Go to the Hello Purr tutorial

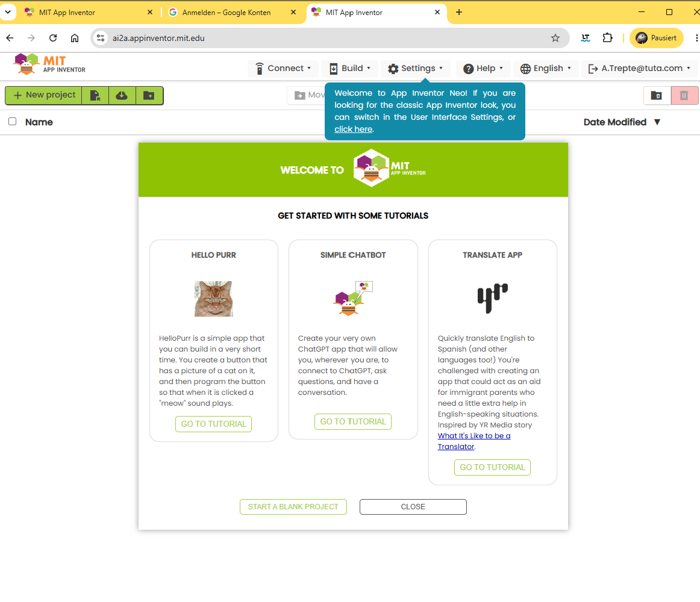(213, 424)
